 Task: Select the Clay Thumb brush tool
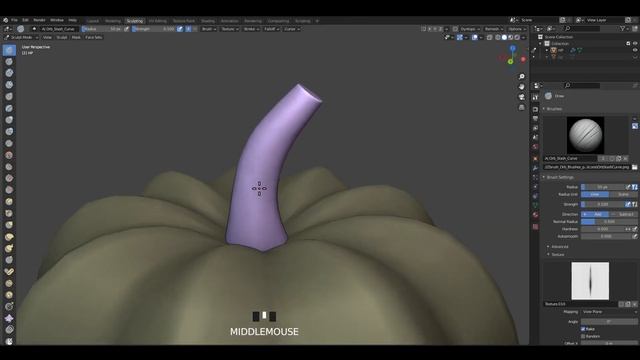(x=9, y=97)
